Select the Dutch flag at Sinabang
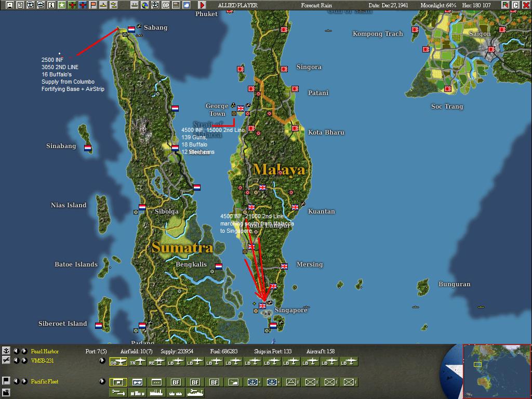Screen dimensions: 532x399 [87, 148]
